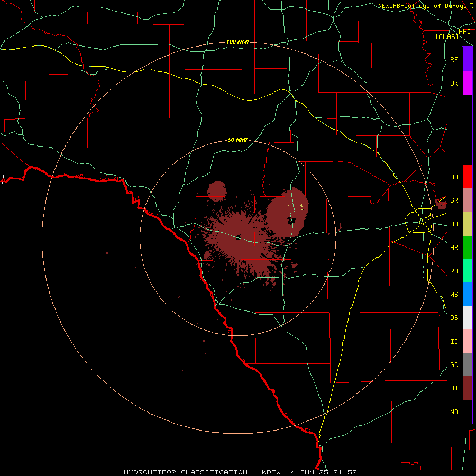The image size is (476, 476).
Task: Click the HA legend label
Action: [454, 177]
